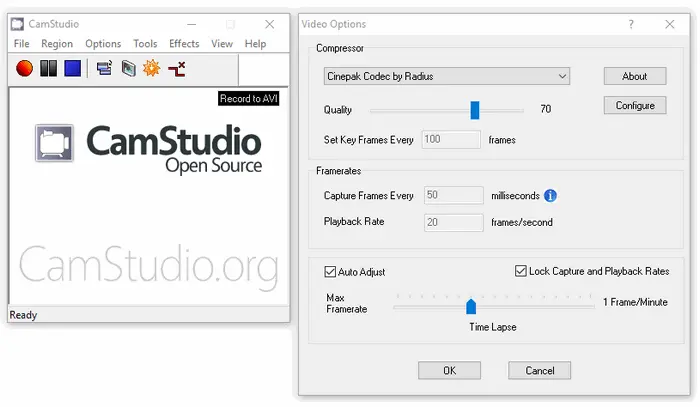Open the Options menu
Image resolution: width=700 pixels, height=407 pixels.
(103, 44)
